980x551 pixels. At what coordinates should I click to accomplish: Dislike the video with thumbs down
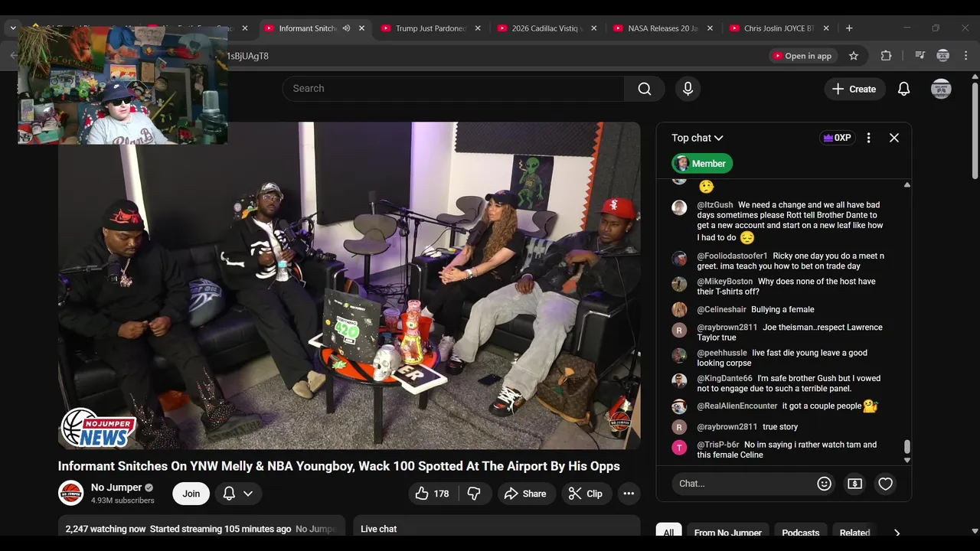click(x=474, y=494)
